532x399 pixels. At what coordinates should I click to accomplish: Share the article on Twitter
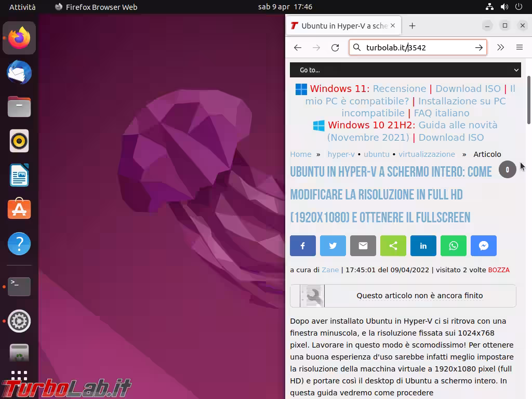point(333,246)
